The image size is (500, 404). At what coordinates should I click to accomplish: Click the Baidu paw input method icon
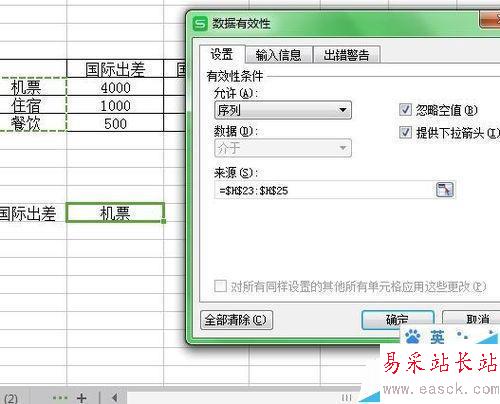coord(413,337)
